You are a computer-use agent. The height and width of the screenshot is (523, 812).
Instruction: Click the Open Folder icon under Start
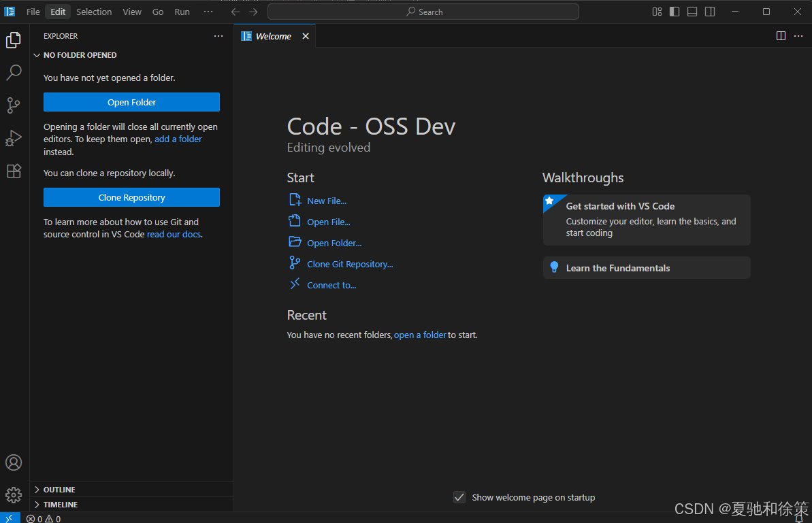click(x=295, y=241)
